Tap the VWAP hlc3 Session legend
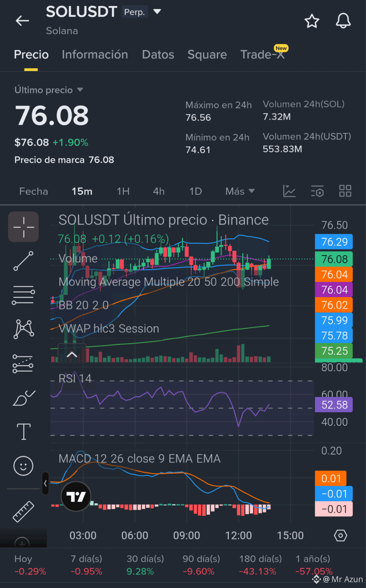The width and height of the screenshot is (366, 588). [109, 329]
